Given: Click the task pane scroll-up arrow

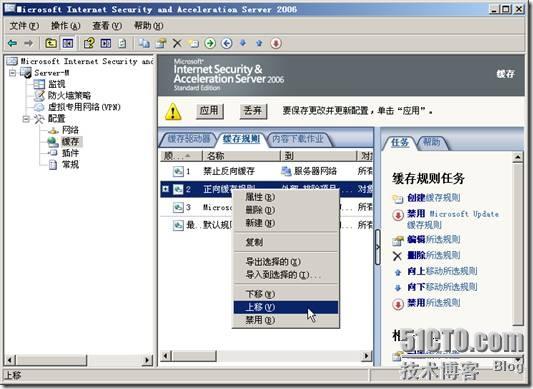Looking at the screenshot, I should tap(518, 157).
